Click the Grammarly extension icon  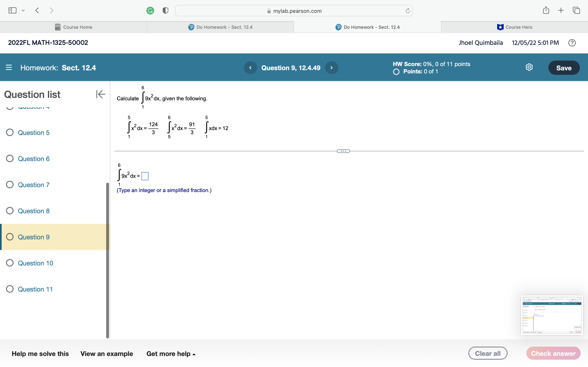[150, 11]
